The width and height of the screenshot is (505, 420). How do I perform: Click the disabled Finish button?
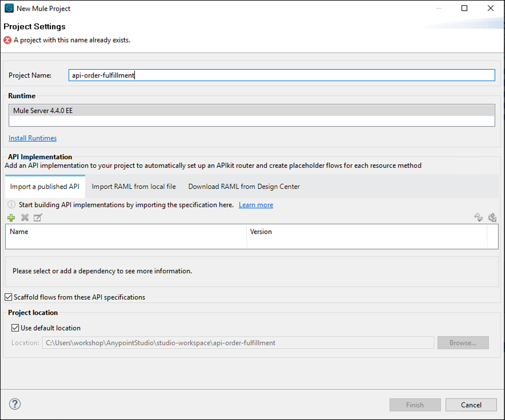415,405
